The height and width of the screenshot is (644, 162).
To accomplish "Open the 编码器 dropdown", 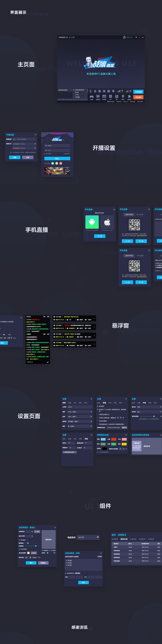I will click(80, 421).
